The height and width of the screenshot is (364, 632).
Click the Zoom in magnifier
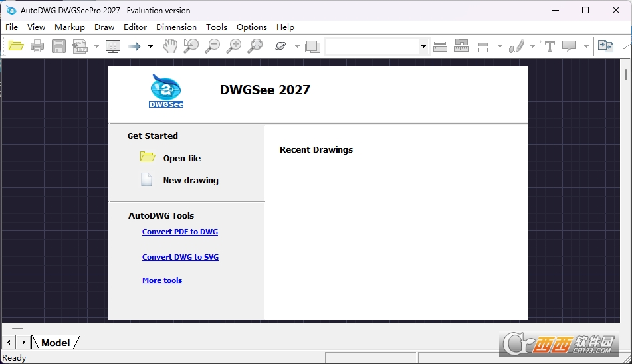[234, 46]
